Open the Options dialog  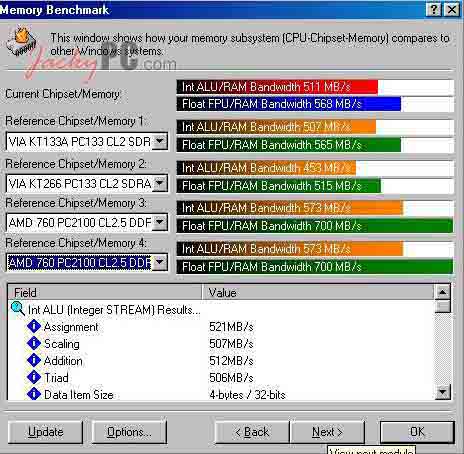[x=129, y=432]
